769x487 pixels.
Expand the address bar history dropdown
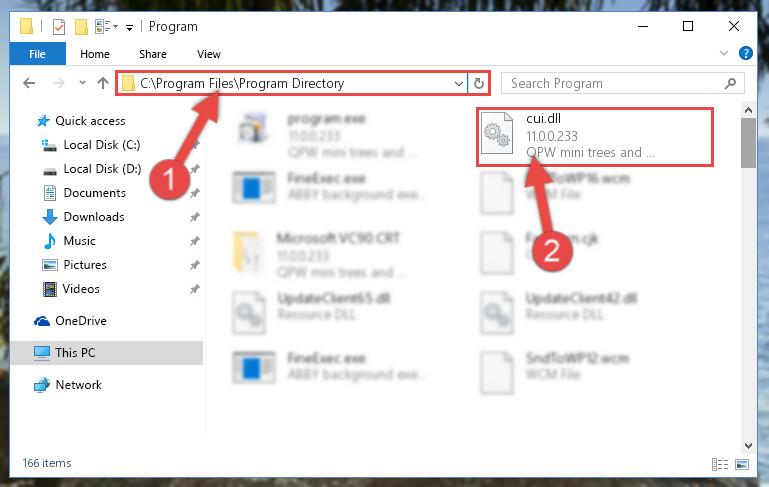pos(459,83)
